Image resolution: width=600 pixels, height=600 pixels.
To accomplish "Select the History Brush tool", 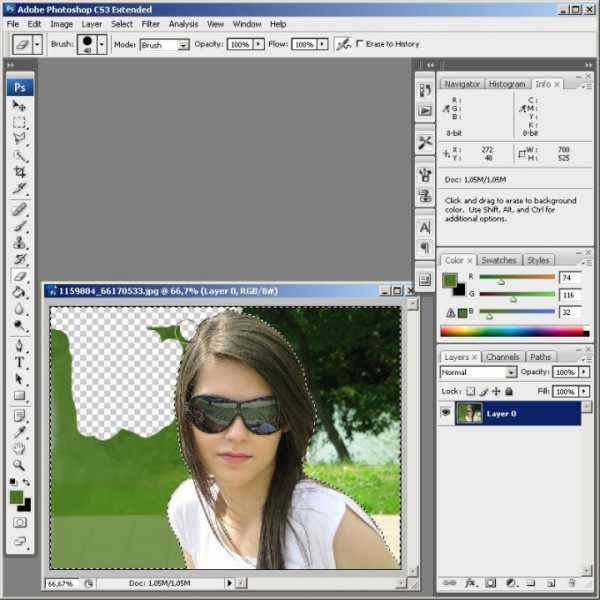I will click(x=19, y=259).
